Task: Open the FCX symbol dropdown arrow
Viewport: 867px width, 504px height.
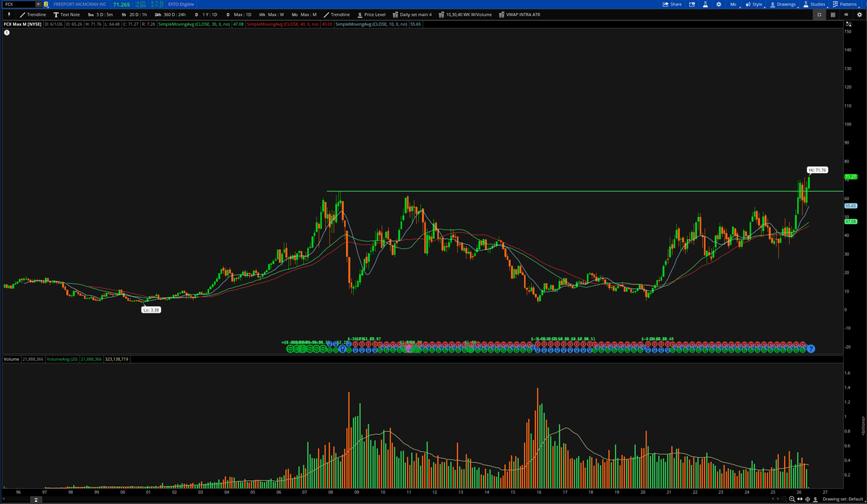Action: (x=38, y=4)
